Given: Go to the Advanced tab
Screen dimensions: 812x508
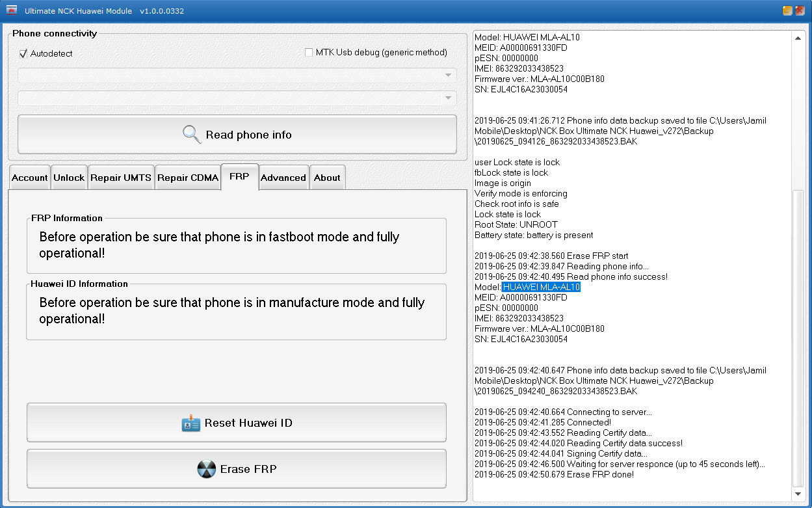Looking at the screenshot, I should 283,178.
